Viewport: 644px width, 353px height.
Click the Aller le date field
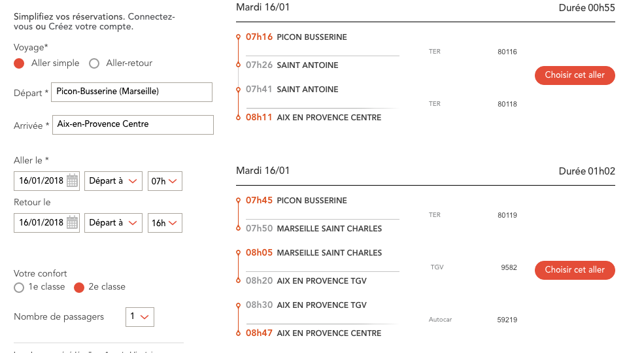41,181
